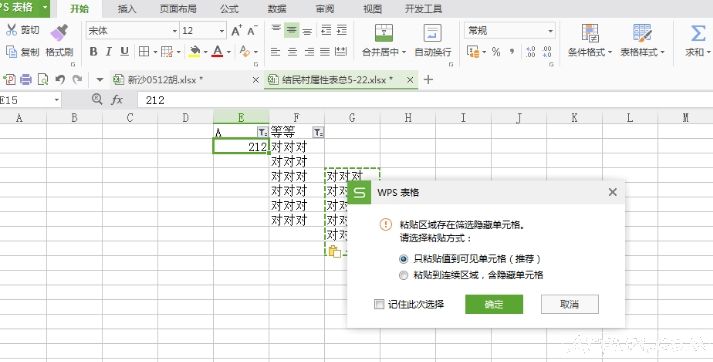Expand the font color dropdown arrow
The image size is (713, 362).
[x=228, y=52]
